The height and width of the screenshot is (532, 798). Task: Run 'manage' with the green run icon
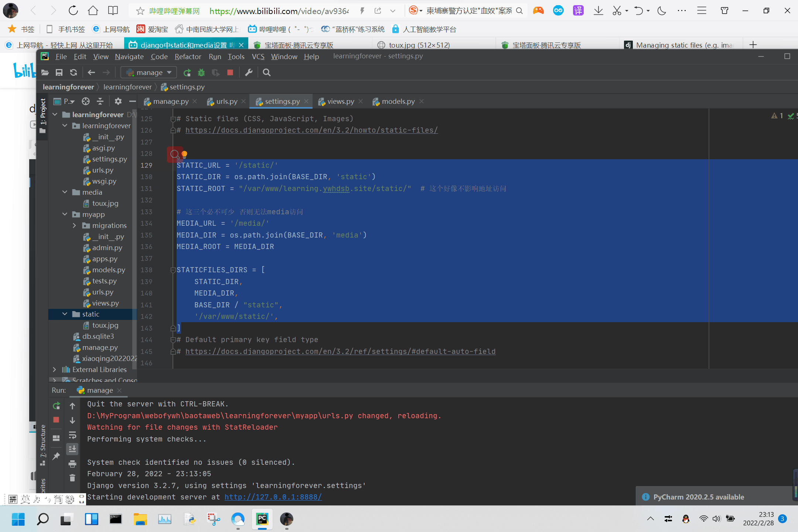[x=187, y=72]
